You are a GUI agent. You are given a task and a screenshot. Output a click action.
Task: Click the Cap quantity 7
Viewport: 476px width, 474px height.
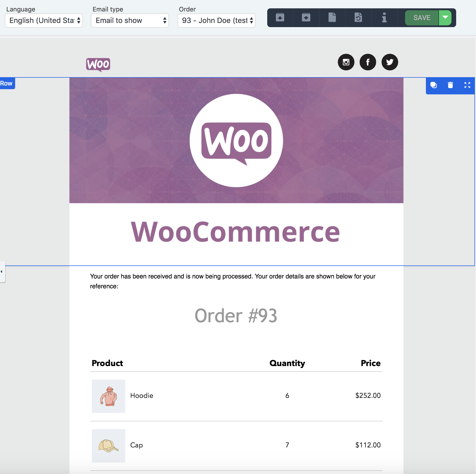tap(287, 445)
